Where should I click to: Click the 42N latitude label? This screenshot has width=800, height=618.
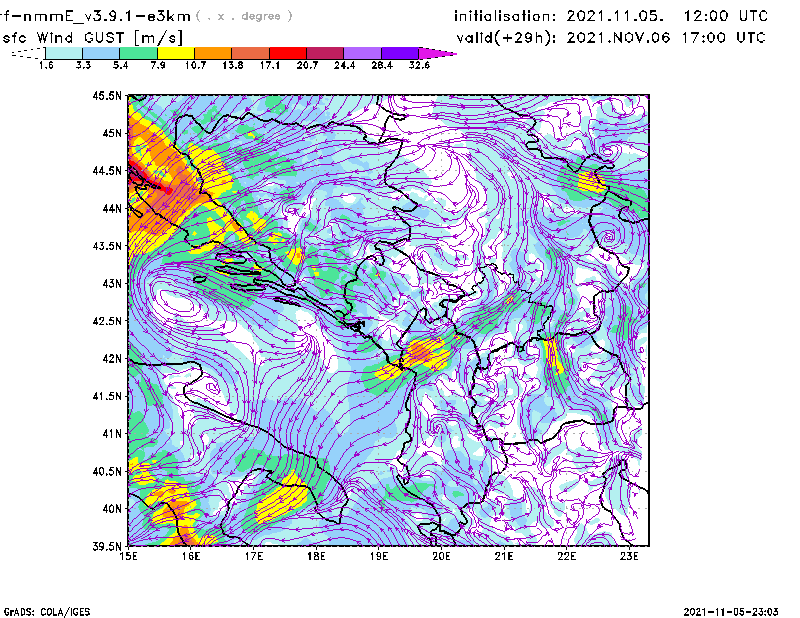(x=112, y=359)
